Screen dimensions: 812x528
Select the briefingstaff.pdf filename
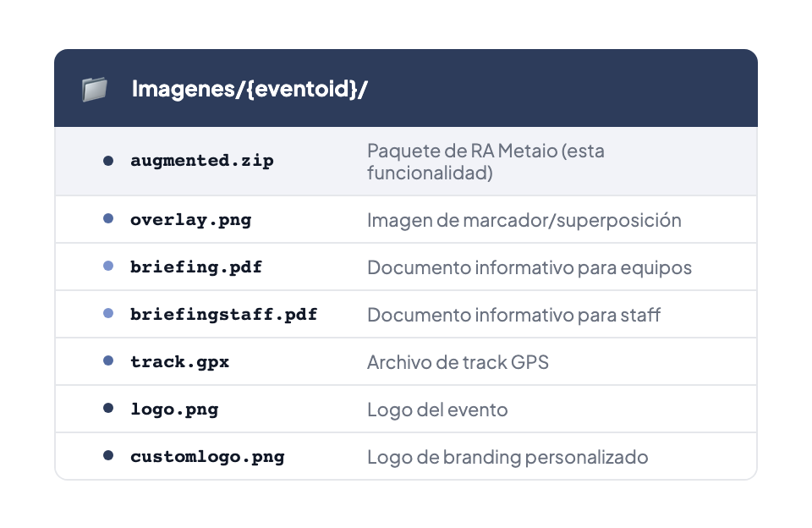pos(223,314)
